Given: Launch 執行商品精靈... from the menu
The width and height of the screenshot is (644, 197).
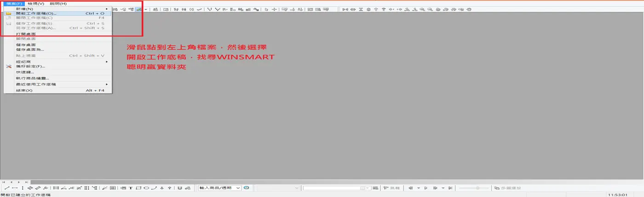Looking at the screenshot, I should 57,78.
